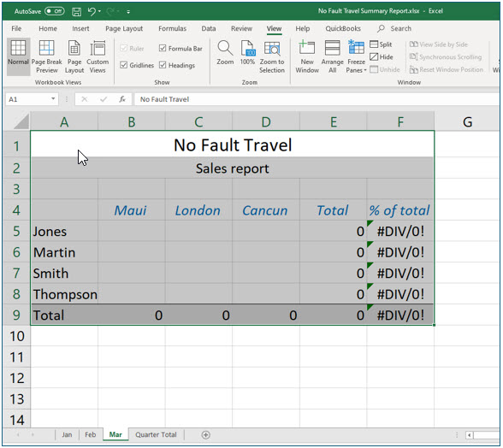The width and height of the screenshot is (503, 448).
Task: Switch to the Jan sheet
Action: (x=67, y=434)
